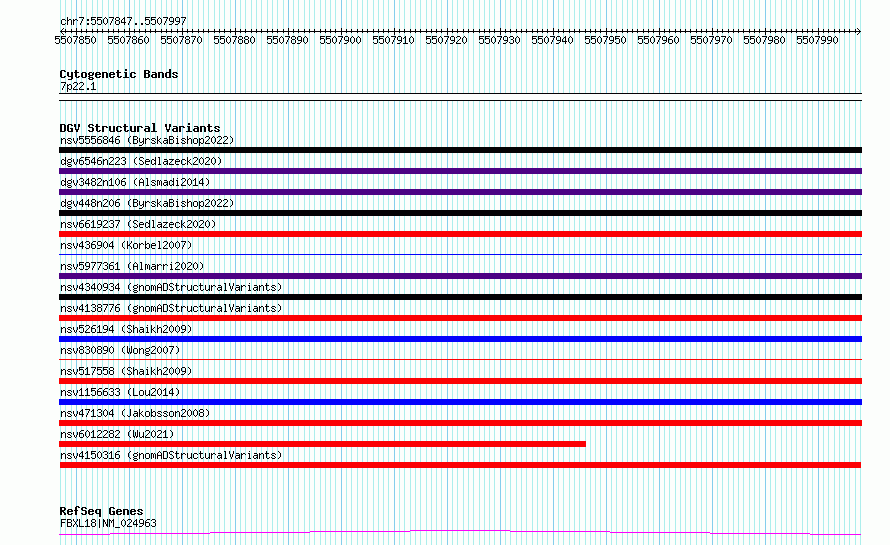The image size is (890, 545).
Task: Click the nsv5556846 (ByrskaBishop2022) variant label
Action: coord(147,140)
